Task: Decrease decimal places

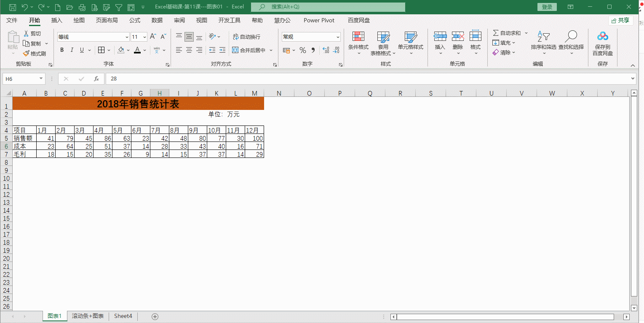Action: tap(336, 50)
